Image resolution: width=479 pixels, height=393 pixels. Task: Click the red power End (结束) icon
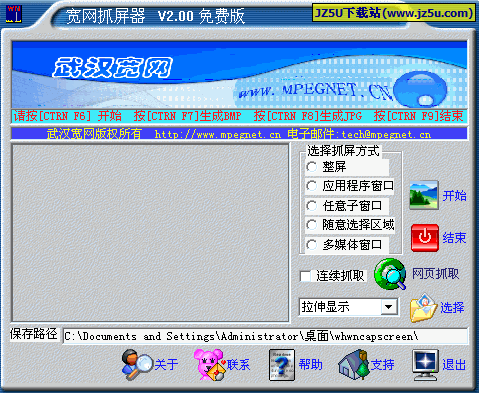click(x=425, y=238)
